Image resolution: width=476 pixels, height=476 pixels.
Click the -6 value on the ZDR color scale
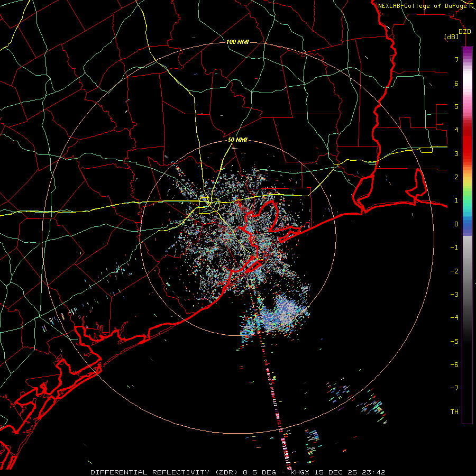454,365
